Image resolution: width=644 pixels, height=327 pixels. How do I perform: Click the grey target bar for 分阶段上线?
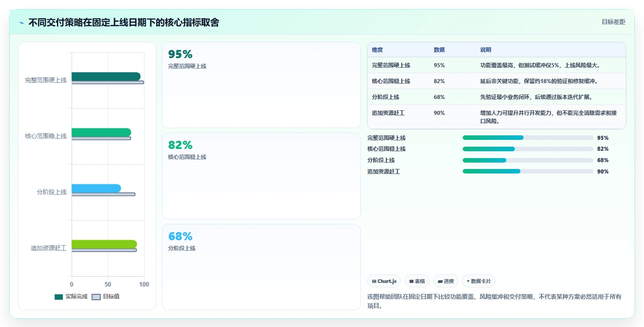(103, 194)
